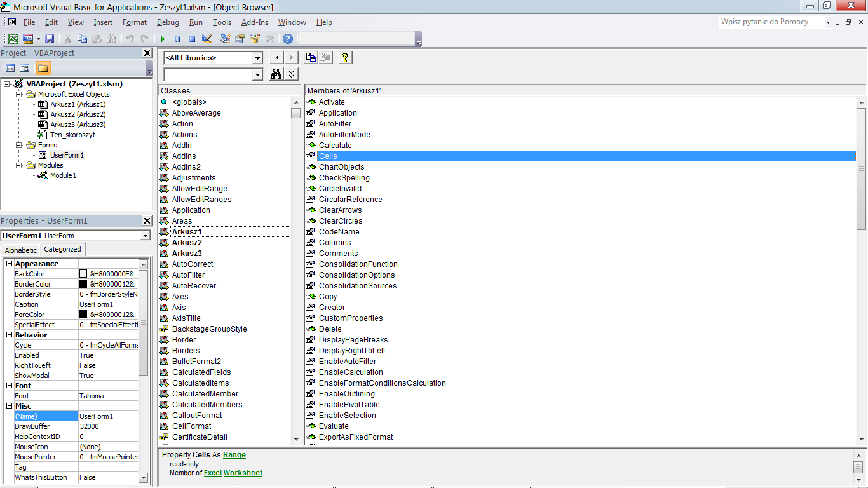Click the View Microsoft Excel icon
Image resolution: width=868 pixels, height=488 pixels.
pos(13,39)
